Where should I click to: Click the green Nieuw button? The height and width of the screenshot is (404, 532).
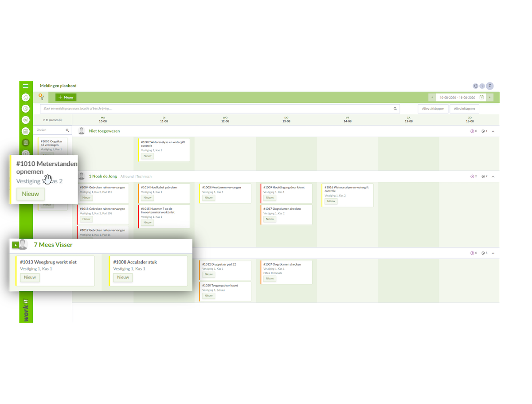click(66, 97)
